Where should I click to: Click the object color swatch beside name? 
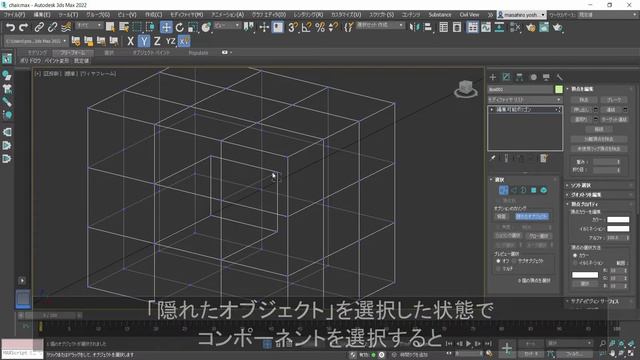click(559, 89)
